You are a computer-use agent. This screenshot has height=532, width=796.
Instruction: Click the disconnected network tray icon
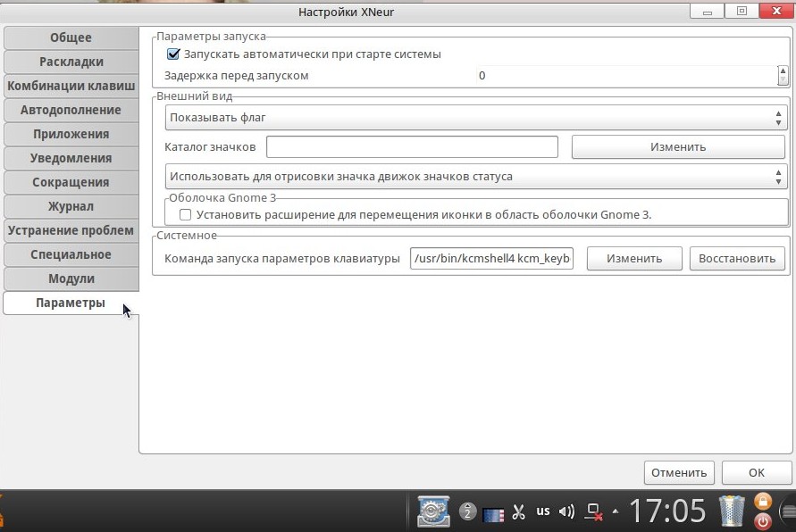pos(592,512)
